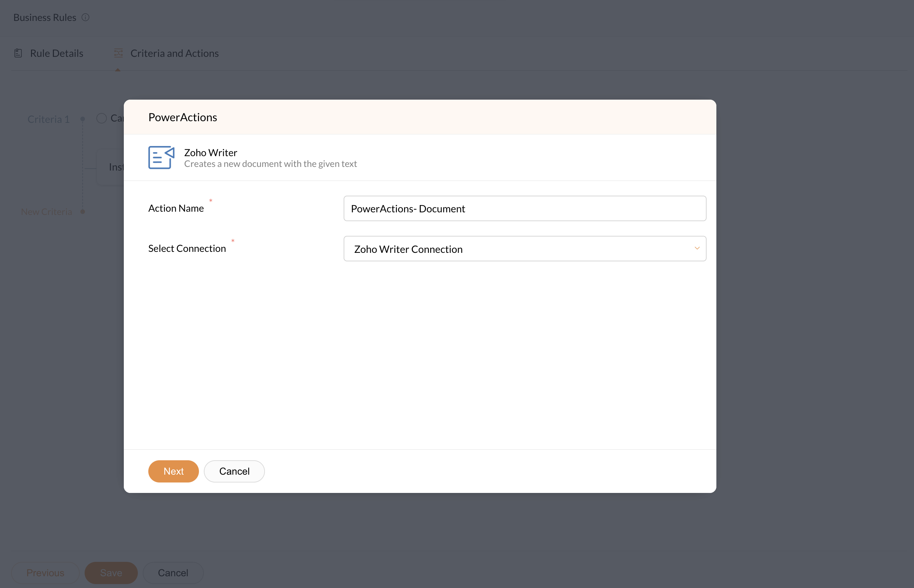This screenshot has width=914, height=588.
Task: Click the Criteria 1 timeline dot
Action: (82, 119)
